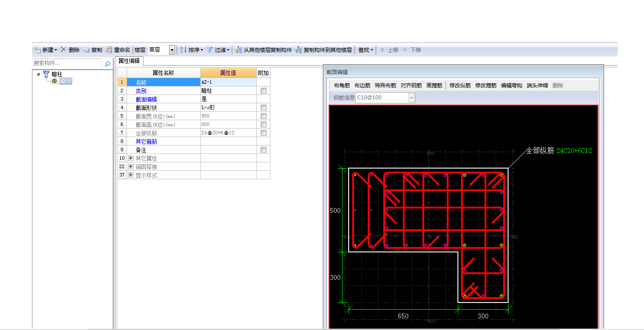Click the 编辑弯钩 tool
Image resolution: width=644 pixels, height=330 pixels.
pyautogui.click(x=512, y=86)
